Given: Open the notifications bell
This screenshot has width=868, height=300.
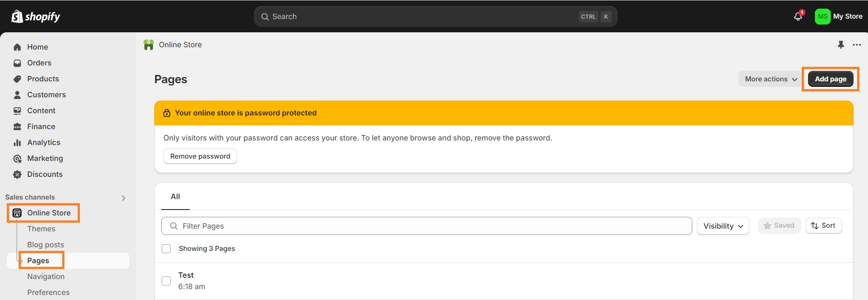Looking at the screenshot, I should click(798, 16).
